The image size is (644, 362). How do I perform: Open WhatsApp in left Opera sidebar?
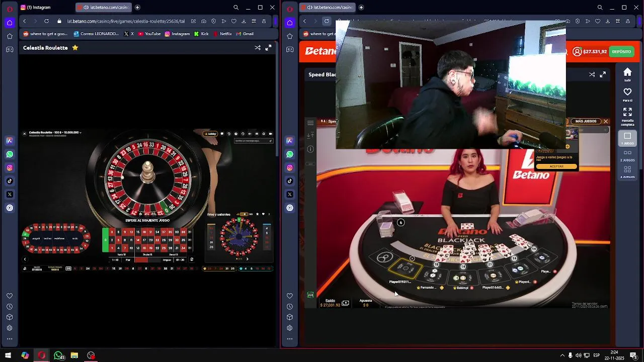click(x=10, y=154)
